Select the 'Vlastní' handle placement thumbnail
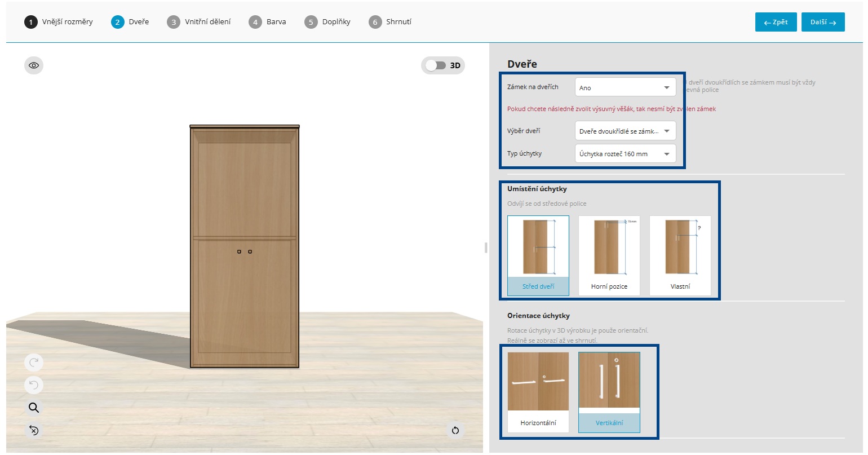Viewport: 868px width, 455px height. (x=680, y=255)
